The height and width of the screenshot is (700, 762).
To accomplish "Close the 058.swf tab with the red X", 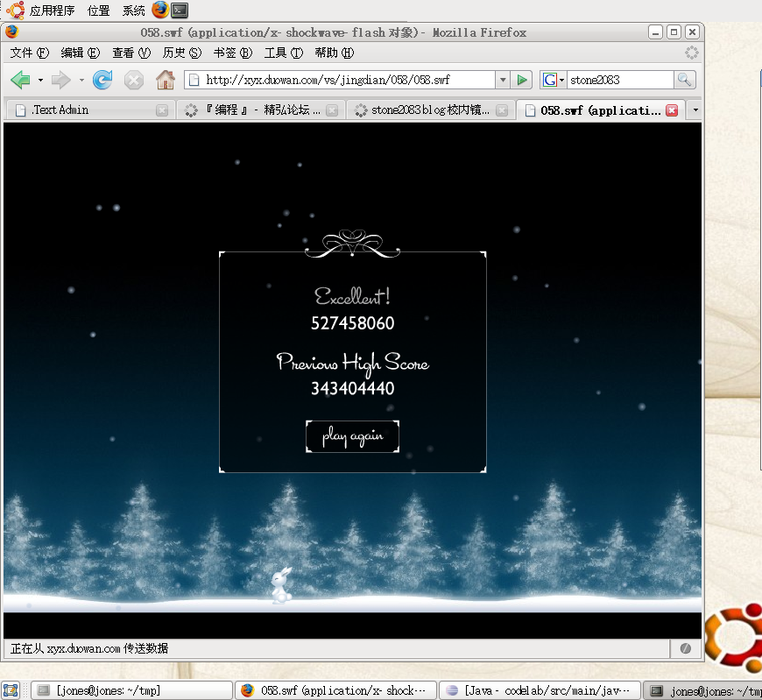I will (672, 110).
